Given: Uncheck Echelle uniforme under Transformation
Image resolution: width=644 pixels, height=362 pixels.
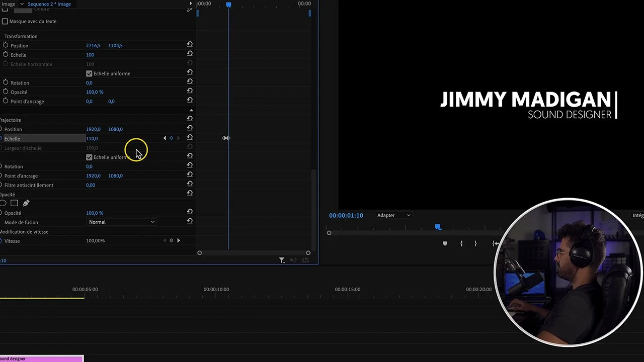Looking at the screenshot, I should 89,73.
